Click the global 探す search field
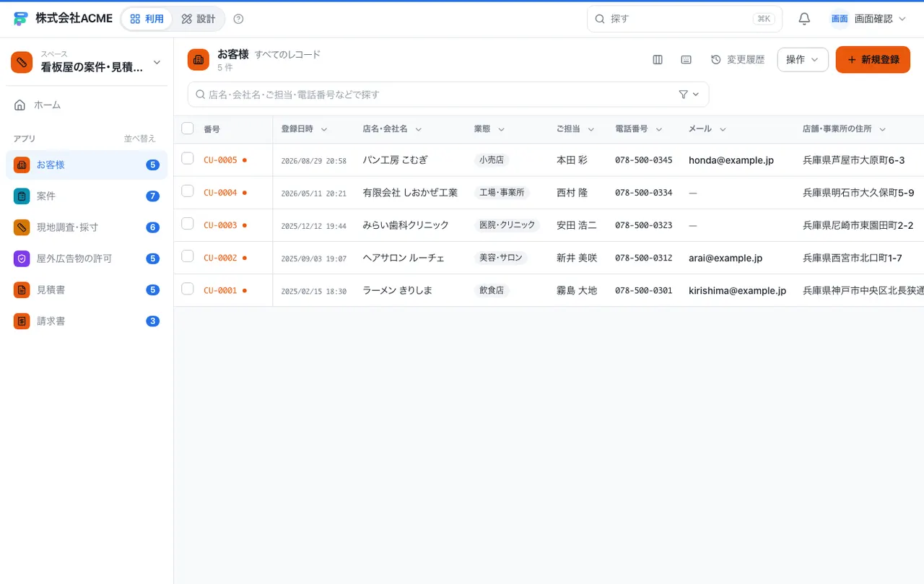The width and height of the screenshot is (924, 584). (x=684, y=19)
